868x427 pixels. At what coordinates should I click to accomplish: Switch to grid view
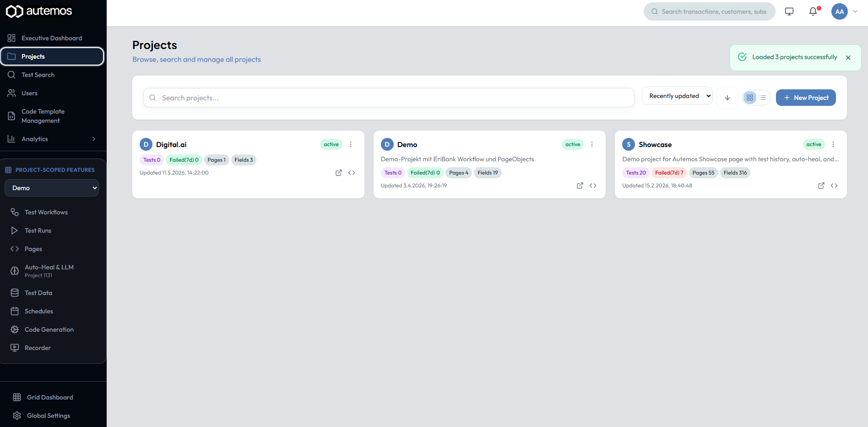click(750, 98)
